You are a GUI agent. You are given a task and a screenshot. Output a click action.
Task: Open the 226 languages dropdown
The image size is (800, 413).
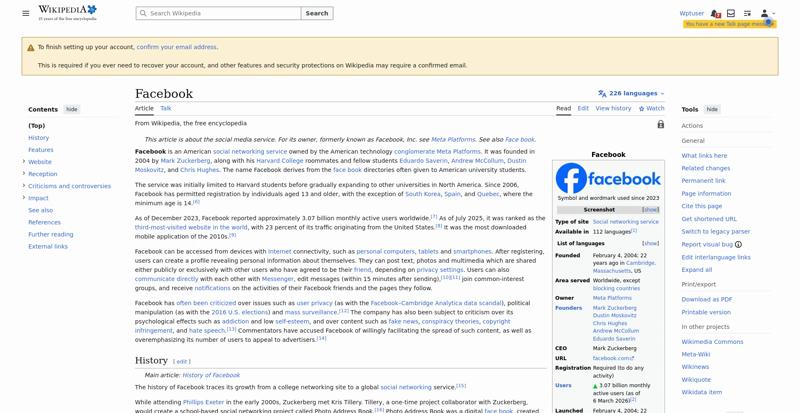point(632,93)
